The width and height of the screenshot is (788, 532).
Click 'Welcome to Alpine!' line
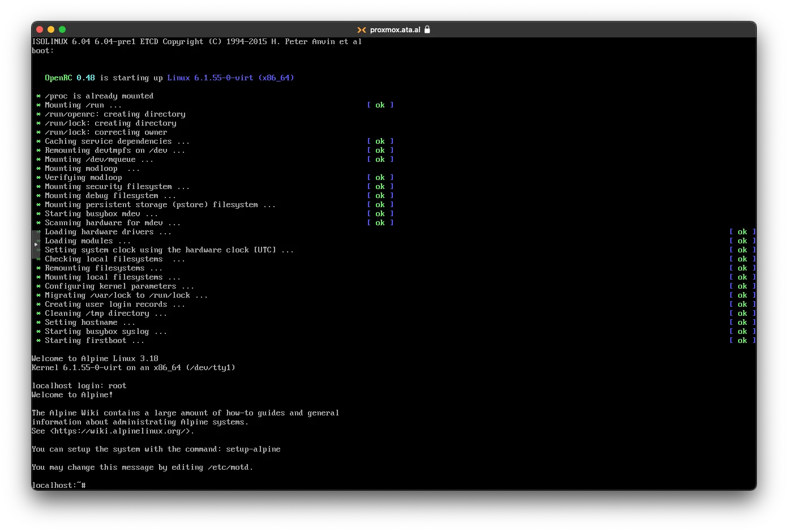(72, 395)
